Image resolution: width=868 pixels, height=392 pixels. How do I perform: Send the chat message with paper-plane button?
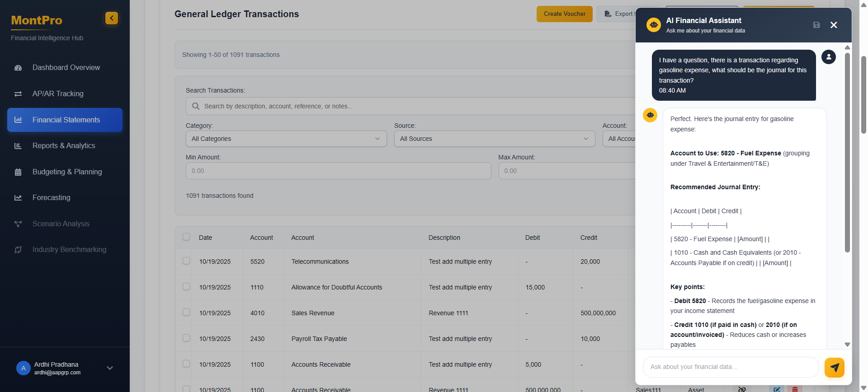pyautogui.click(x=835, y=367)
